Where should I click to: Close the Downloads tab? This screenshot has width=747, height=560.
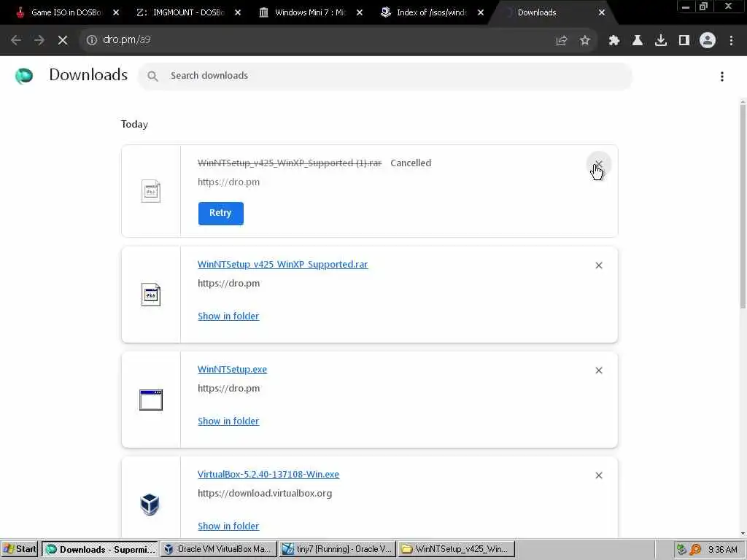pyautogui.click(x=602, y=13)
